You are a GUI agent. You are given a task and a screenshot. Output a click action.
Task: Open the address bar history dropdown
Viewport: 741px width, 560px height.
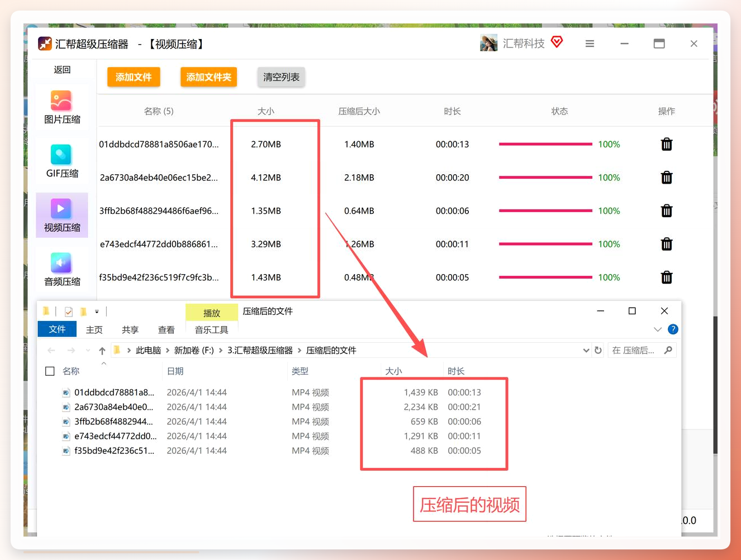(x=586, y=351)
